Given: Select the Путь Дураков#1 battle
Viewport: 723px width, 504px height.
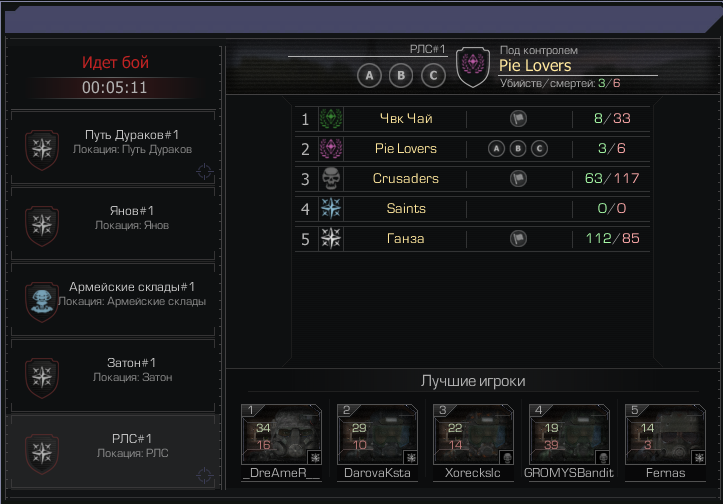Looking at the screenshot, I should (x=113, y=147).
